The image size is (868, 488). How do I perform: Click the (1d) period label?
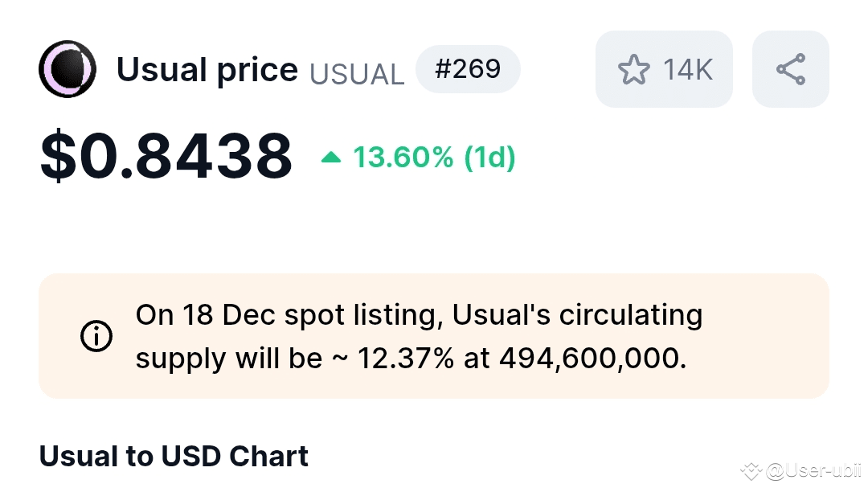tap(489, 158)
